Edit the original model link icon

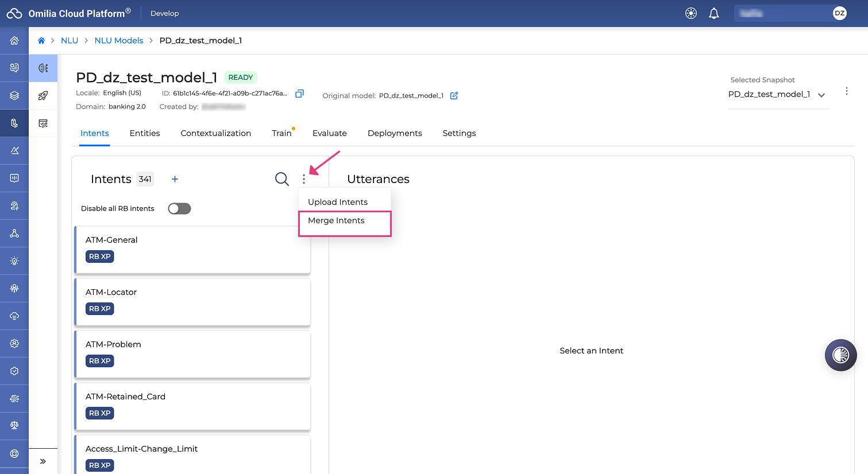454,95
